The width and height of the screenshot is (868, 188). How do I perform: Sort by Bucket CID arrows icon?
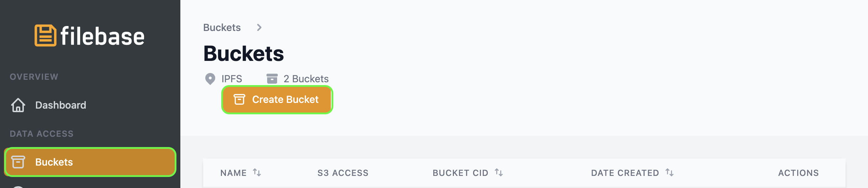coord(499,173)
